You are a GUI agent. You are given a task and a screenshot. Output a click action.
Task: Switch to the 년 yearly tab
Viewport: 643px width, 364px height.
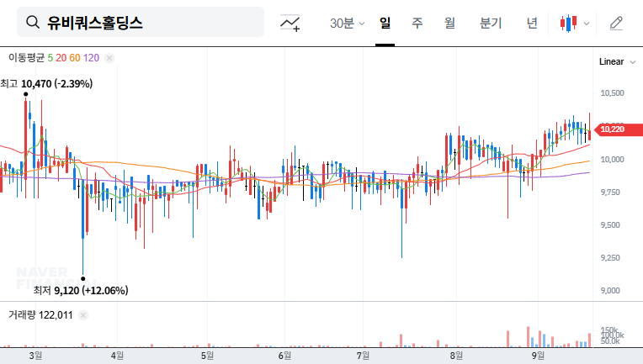532,23
